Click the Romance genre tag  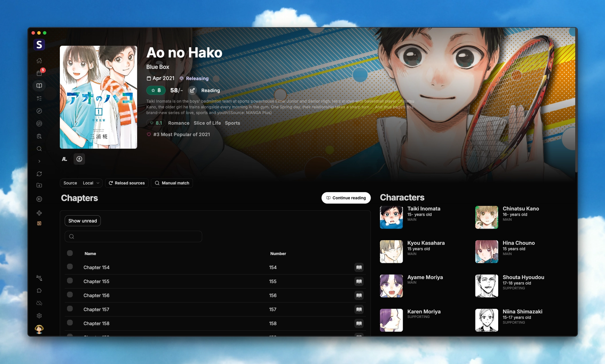tap(179, 123)
